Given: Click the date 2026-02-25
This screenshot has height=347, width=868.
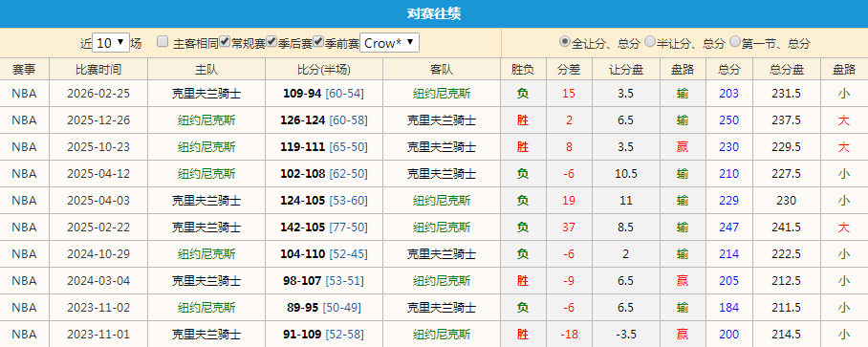Looking at the screenshot, I should [98, 94].
